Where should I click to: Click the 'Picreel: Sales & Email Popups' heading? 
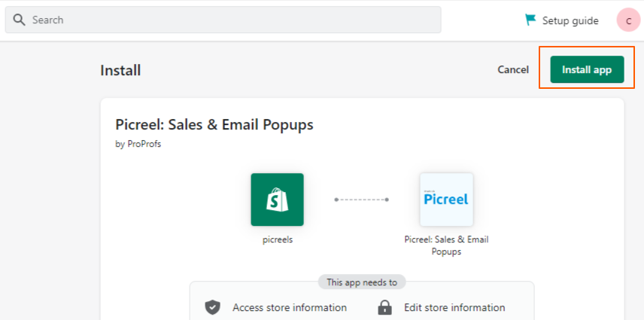(214, 124)
